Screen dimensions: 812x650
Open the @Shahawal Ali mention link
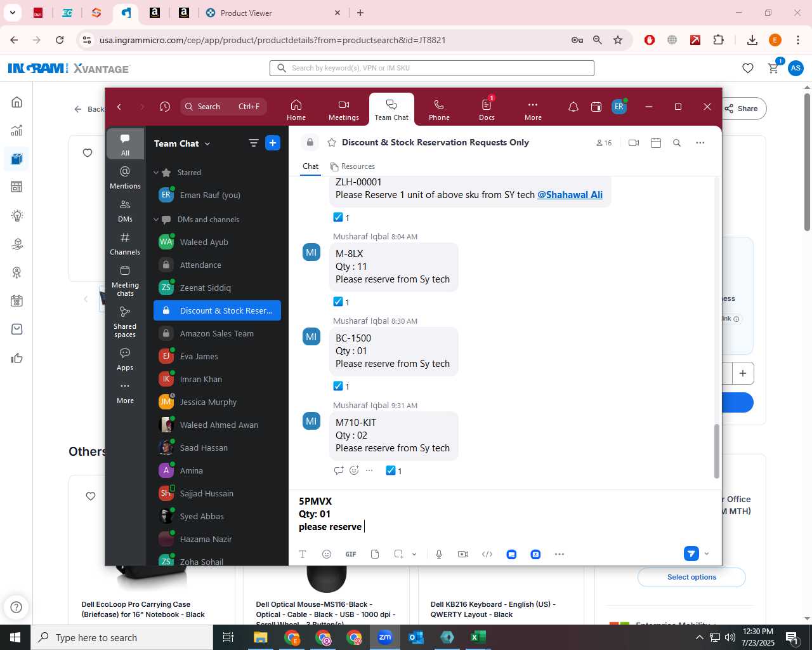tap(570, 195)
